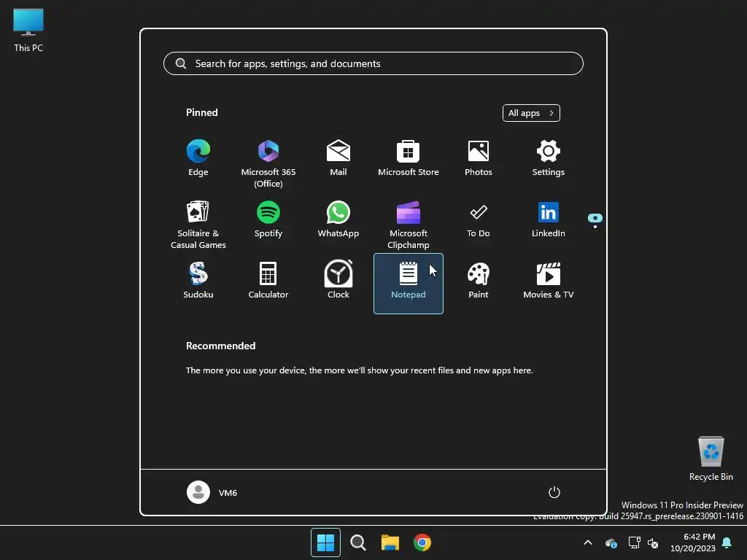The image size is (747, 560).
Task: Open Settings from pinned apps
Action: 549,160
